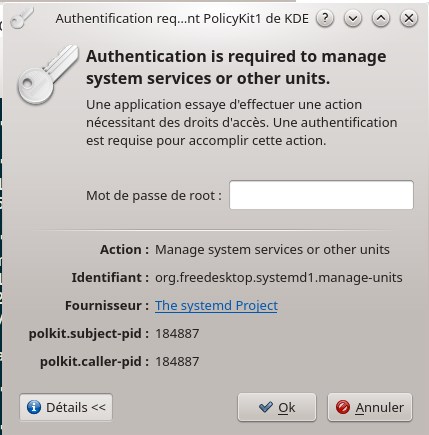Minimize window using down-chevron title button

pyautogui.click(x=353, y=18)
